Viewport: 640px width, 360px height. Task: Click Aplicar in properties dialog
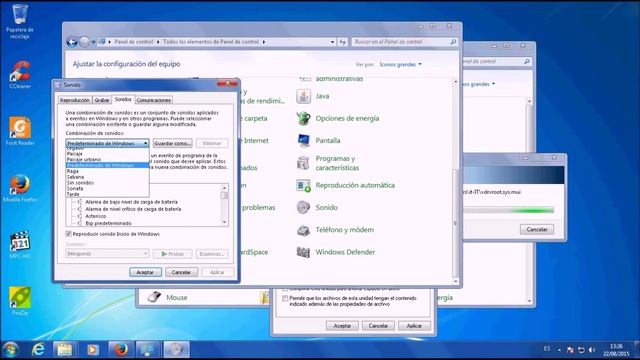[x=414, y=326]
